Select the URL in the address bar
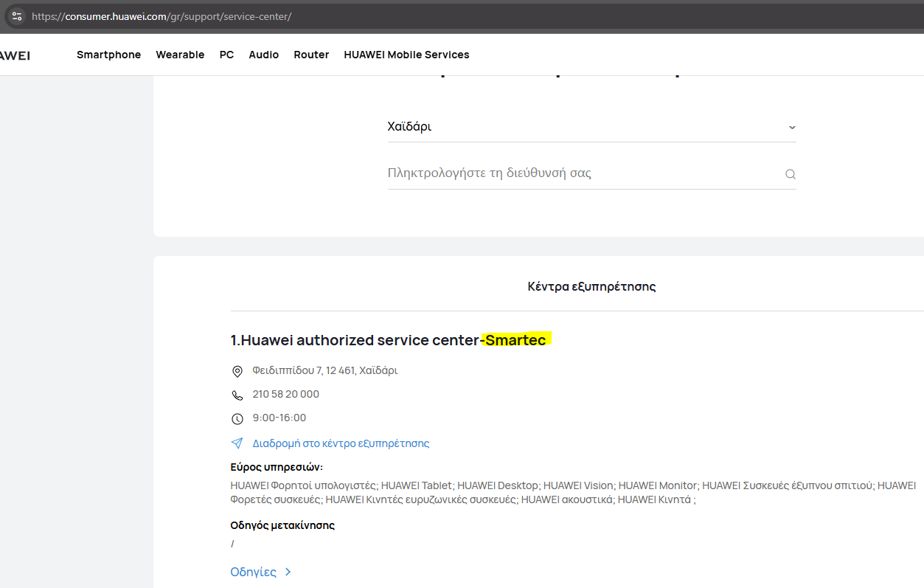924x588 pixels. pyautogui.click(x=161, y=16)
